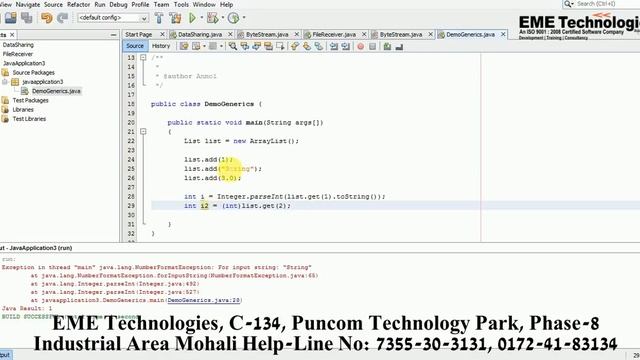Open the Navigate menu
The height and width of the screenshot is (360, 640).
28,4
